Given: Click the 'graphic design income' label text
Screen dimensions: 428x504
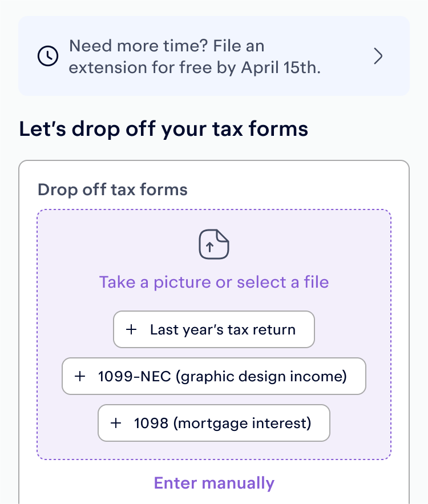Looking at the screenshot, I should pyautogui.click(x=261, y=376).
